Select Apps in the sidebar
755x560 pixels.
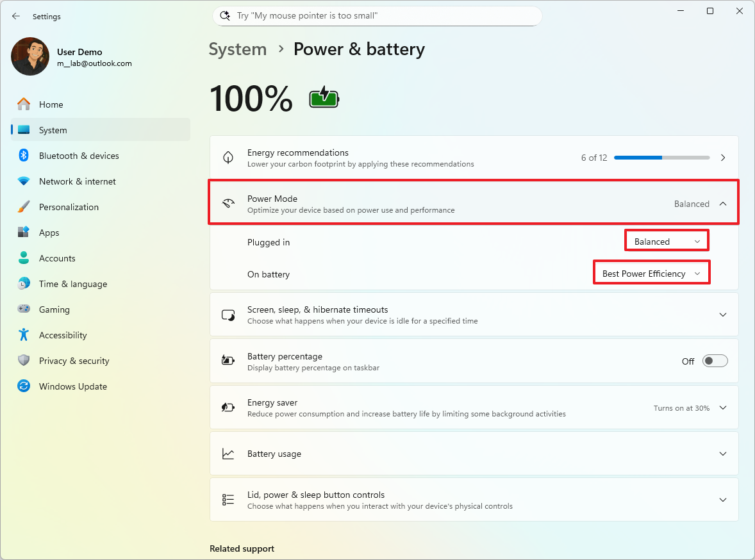23,233
